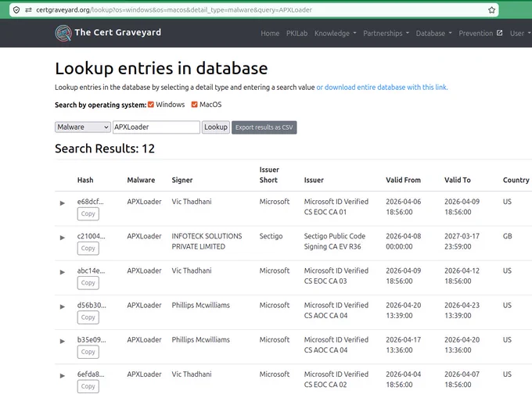Screen dimensions: 532x394
Task: Open the Malware detail type dropdown
Action: tap(83, 127)
